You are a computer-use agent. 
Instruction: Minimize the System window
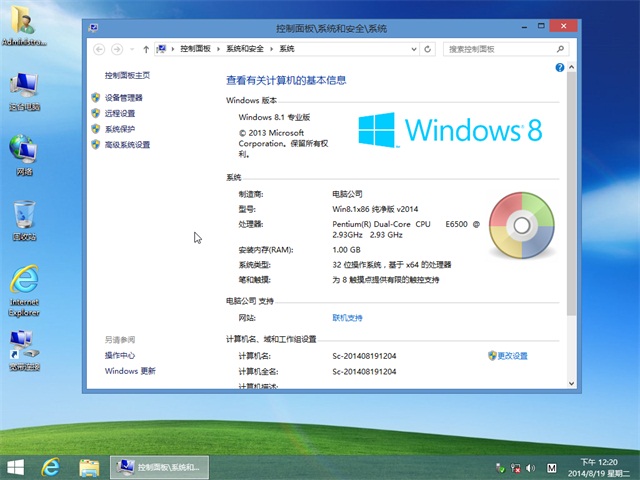point(524,27)
